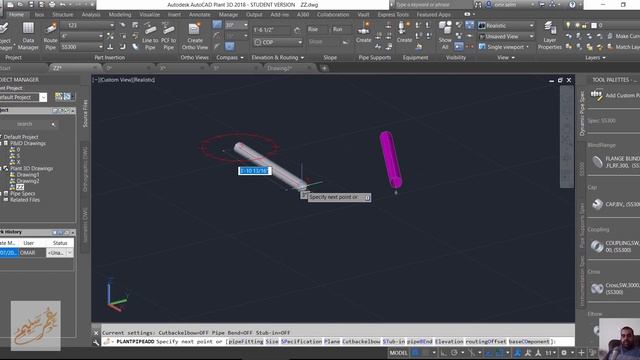Click the elevation pick icon beside 1'-6 1/2"
This screenshot has height=360, width=640.
click(x=297, y=30)
